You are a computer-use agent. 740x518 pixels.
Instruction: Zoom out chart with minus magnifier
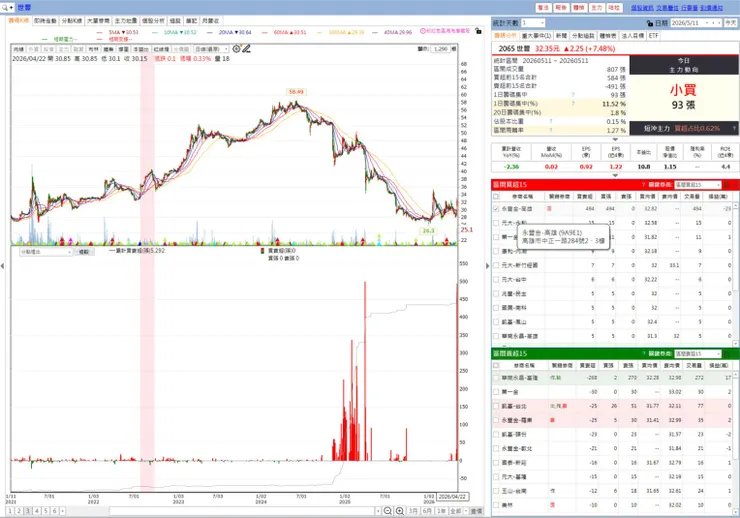[x=387, y=511]
